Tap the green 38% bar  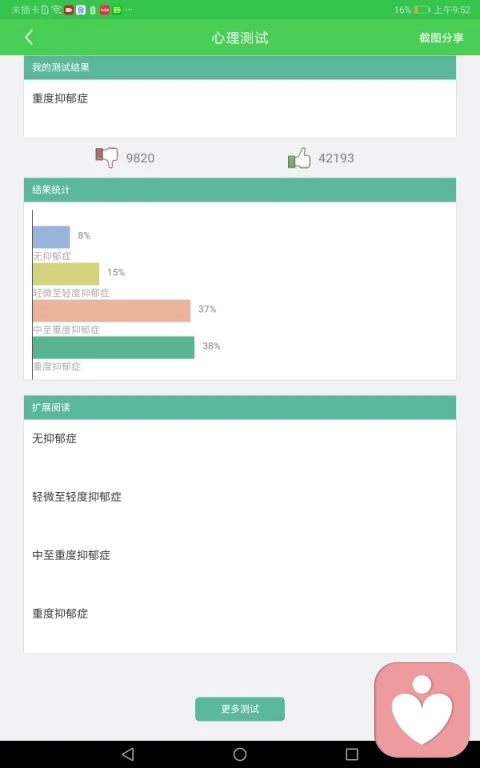[x=114, y=347]
